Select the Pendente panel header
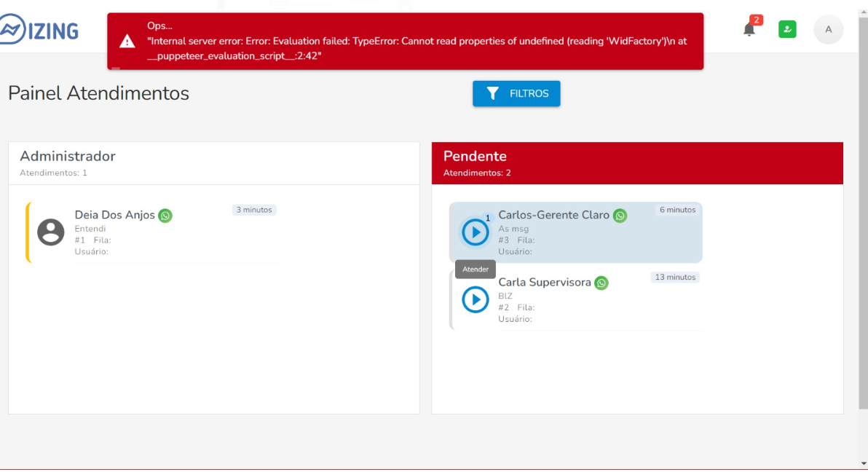 click(476, 156)
